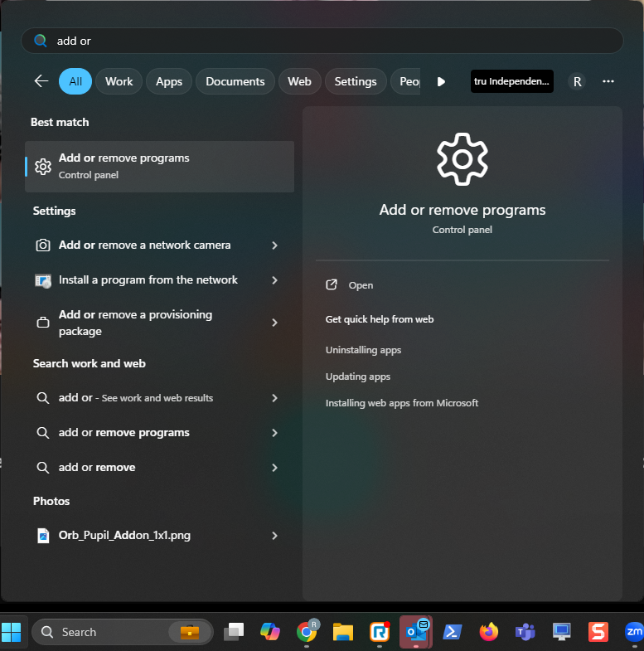Click the magnifier icon in the search box

coord(41,41)
